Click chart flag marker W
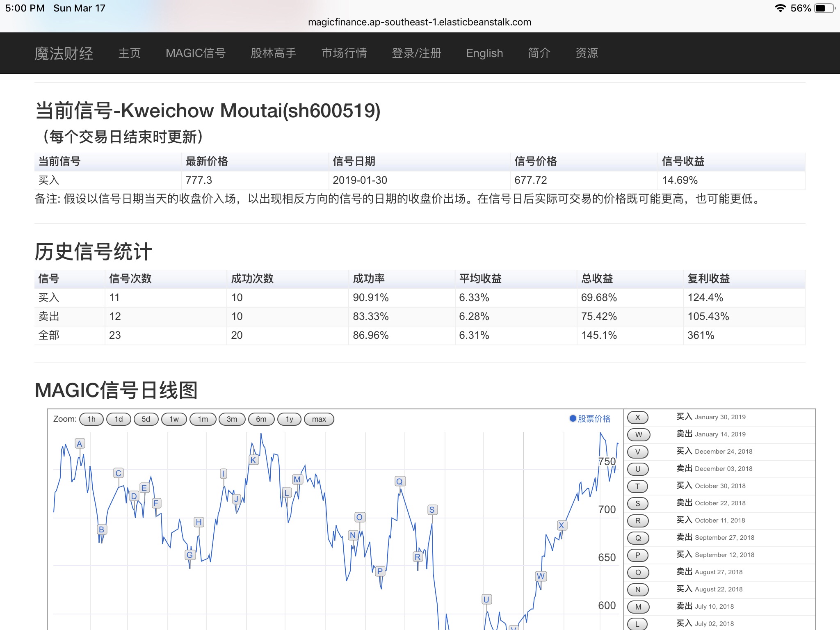Screen dimensions: 840x630 click(x=541, y=576)
